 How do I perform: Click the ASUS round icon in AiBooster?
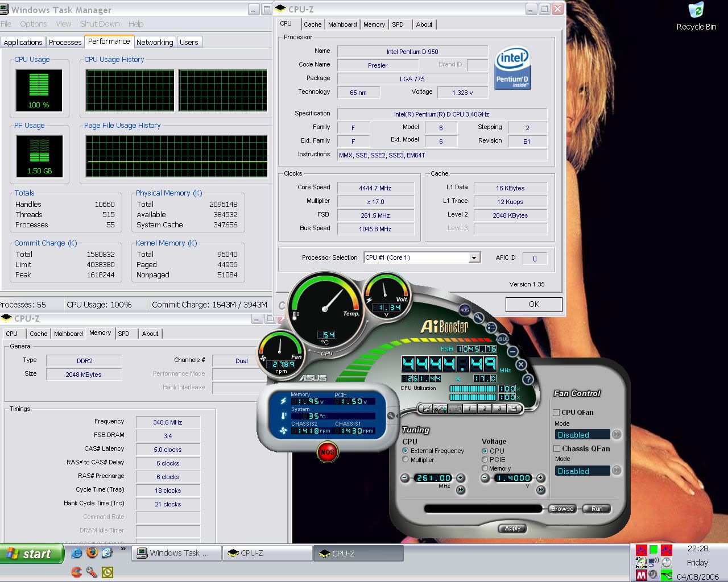click(502, 339)
